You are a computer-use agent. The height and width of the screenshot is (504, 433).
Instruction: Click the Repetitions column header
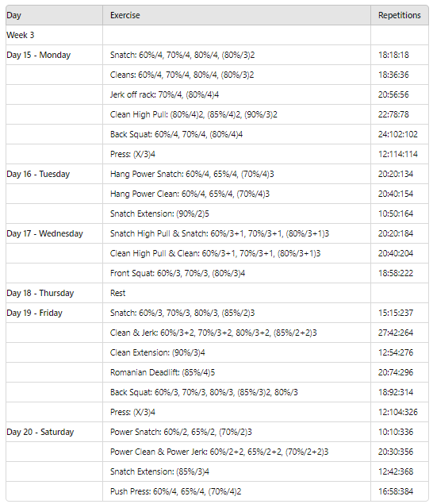[400, 15]
